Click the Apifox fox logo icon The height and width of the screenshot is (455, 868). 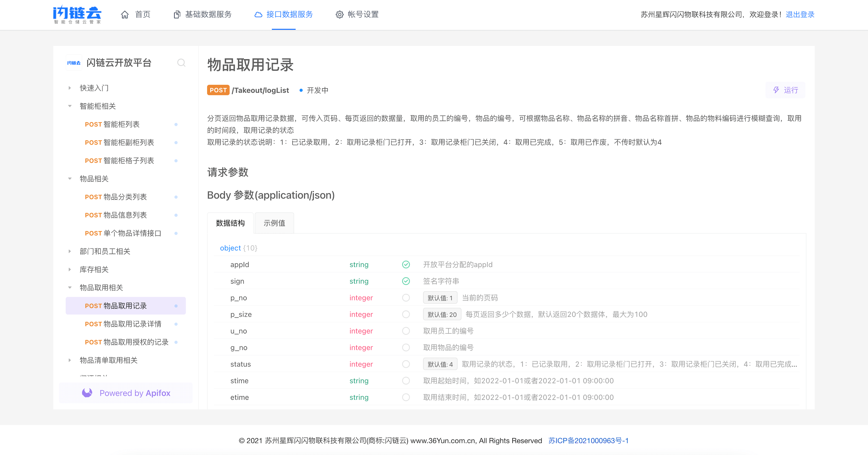(87, 393)
